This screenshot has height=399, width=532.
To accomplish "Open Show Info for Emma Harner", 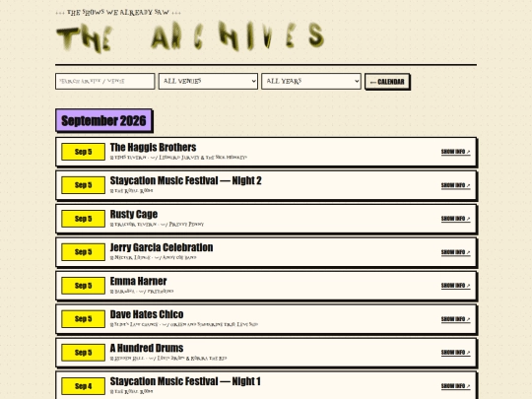I will tap(456, 286).
